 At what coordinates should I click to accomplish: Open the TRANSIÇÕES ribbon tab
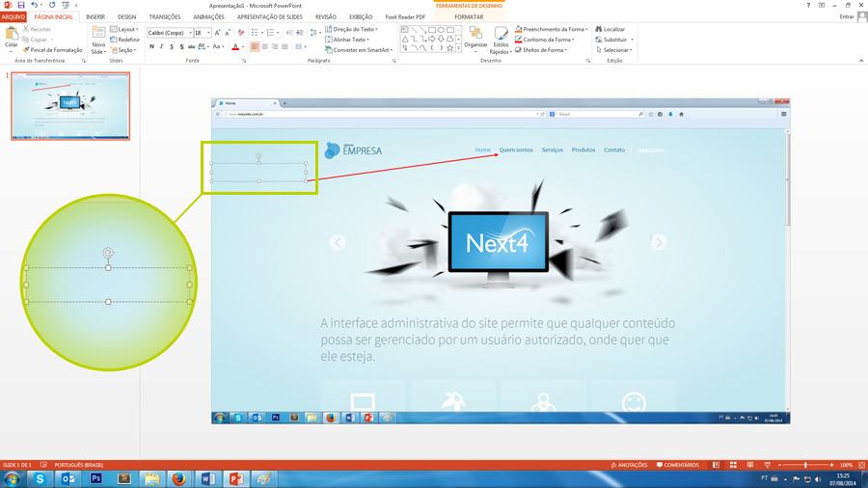(165, 16)
